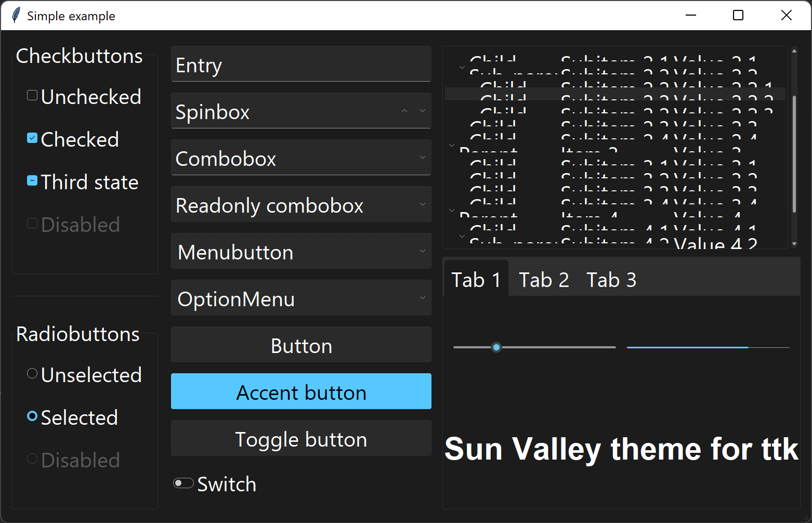Click the 'Sun Valley theme for ttk' label
Screen dimensions: 812x523
tap(621, 449)
